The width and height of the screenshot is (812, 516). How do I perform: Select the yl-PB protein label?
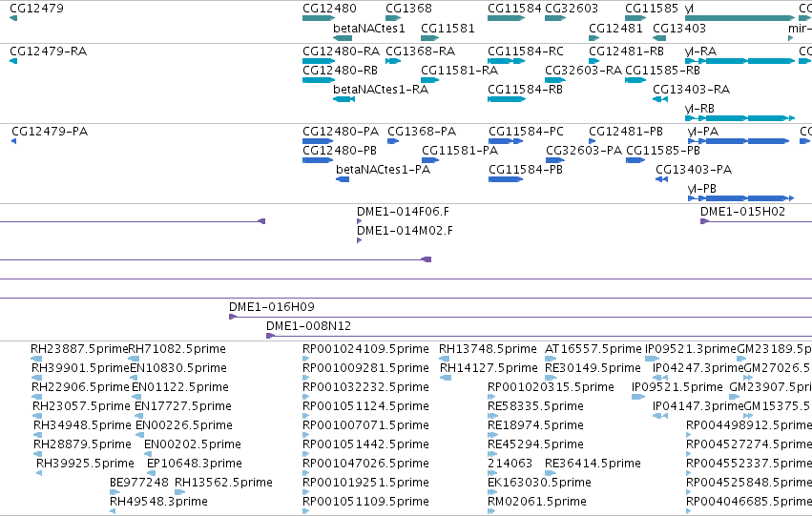[x=701, y=189]
